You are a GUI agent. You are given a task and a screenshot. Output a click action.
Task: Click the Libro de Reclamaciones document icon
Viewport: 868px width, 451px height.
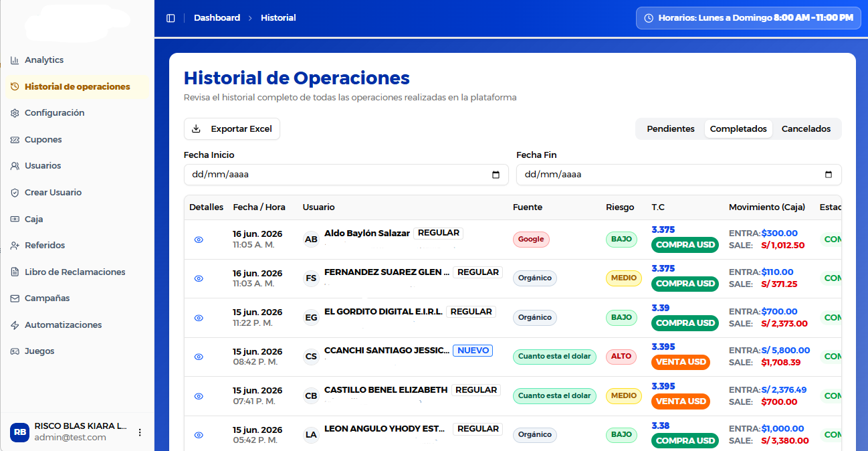15,272
